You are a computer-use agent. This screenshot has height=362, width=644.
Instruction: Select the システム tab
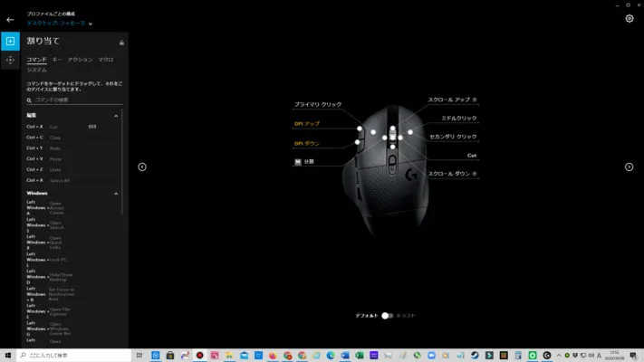click(x=36, y=70)
